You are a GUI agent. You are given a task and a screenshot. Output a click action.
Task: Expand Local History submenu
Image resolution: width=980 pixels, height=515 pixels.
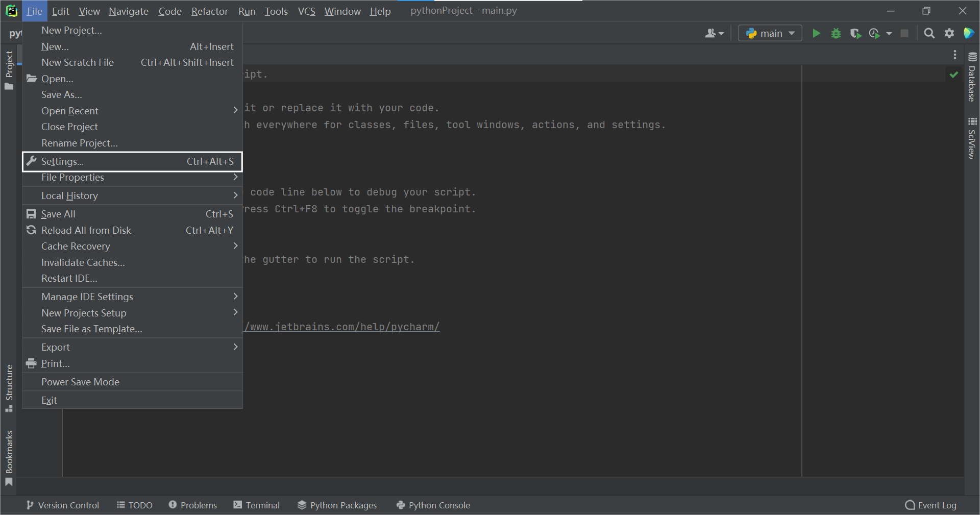(x=132, y=195)
